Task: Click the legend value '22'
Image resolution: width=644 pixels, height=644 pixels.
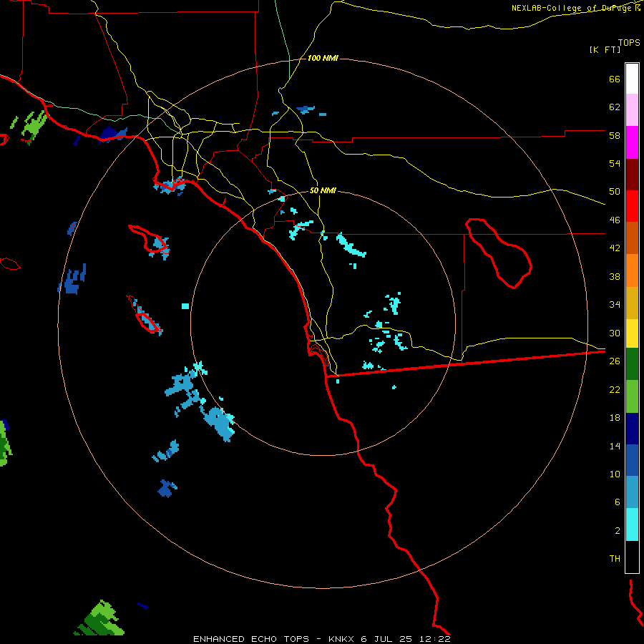Action: click(x=615, y=389)
